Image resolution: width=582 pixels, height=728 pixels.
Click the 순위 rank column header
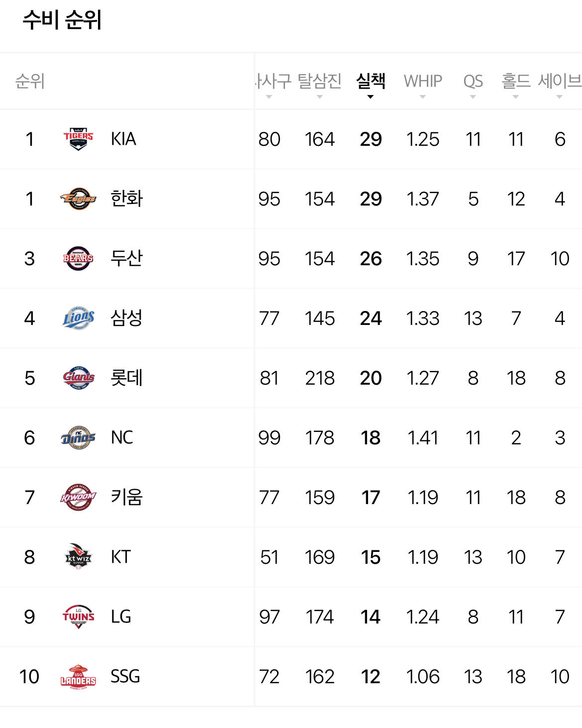(x=30, y=81)
